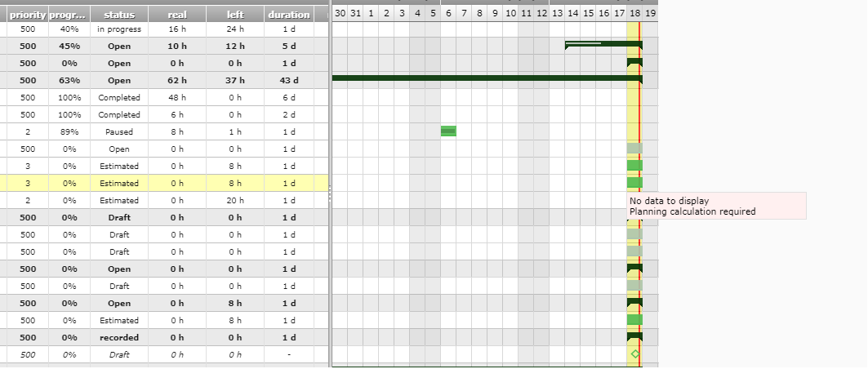Select the milestone diamond in the Gantt chart
This screenshot has height=369, width=868.
pyautogui.click(x=634, y=353)
